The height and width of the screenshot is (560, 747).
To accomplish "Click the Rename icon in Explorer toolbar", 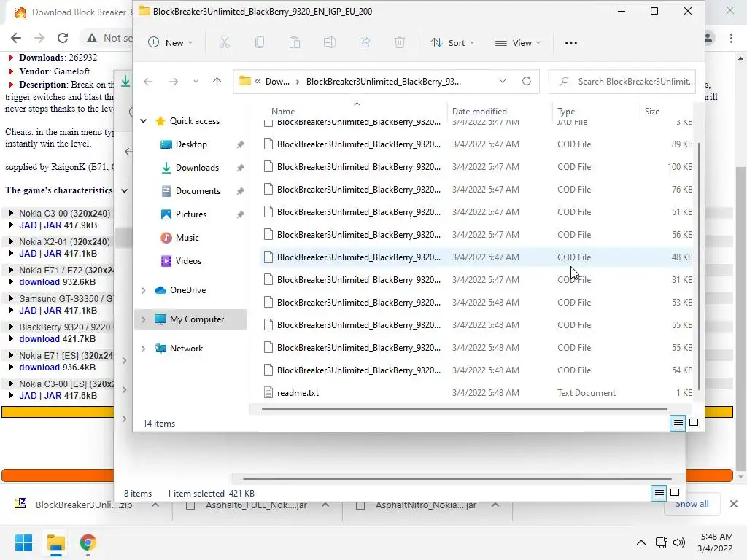I will 330,43.
